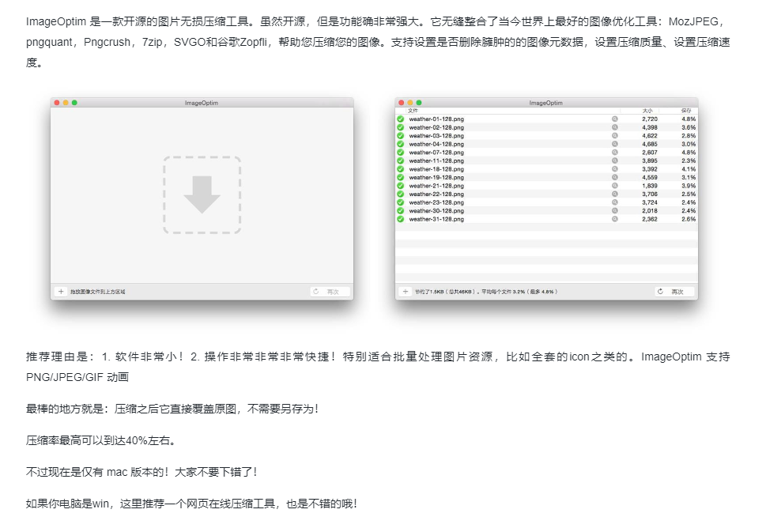Click the magnifier icon for weather-22-128.png

pyautogui.click(x=614, y=194)
